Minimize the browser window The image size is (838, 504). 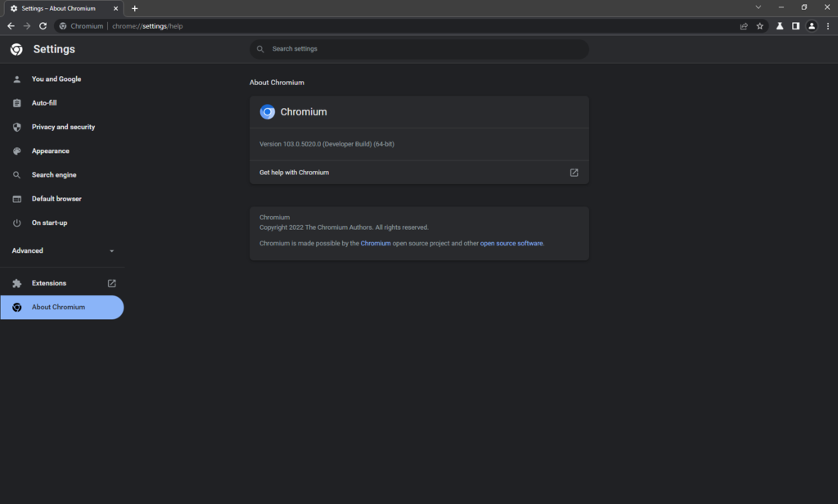(782, 7)
